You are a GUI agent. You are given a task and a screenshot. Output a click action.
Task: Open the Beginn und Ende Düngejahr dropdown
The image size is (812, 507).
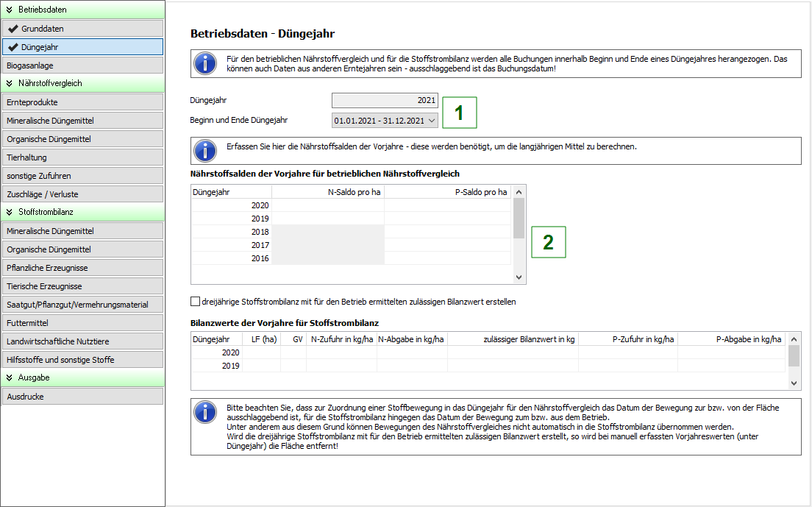(x=431, y=120)
